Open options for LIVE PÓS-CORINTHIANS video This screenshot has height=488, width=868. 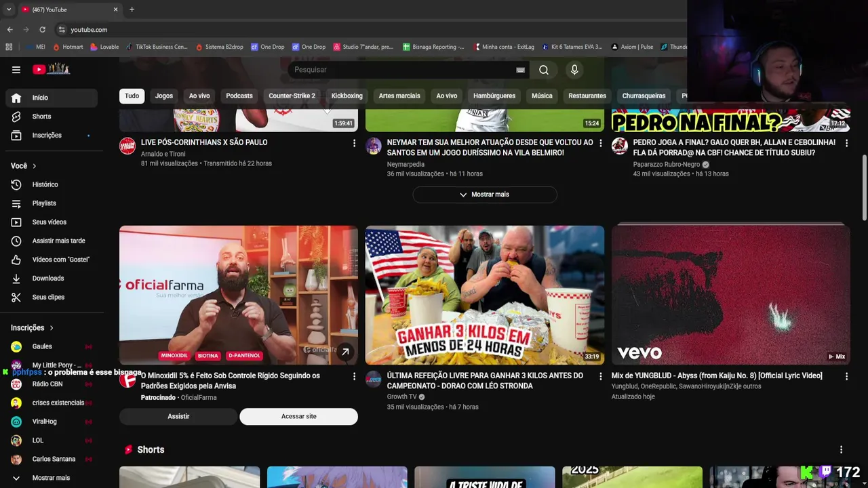pyautogui.click(x=354, y=143)
